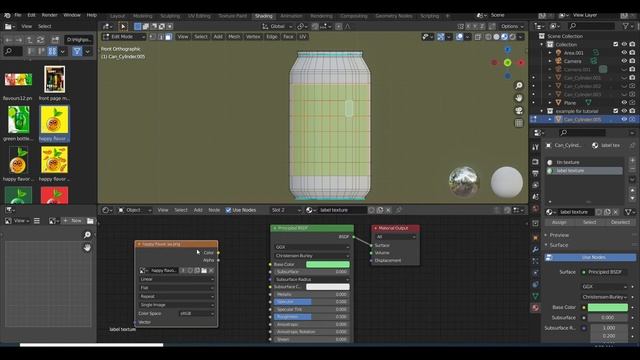Open the Edit Mode dropdown
Screen dimensions: 640x360
coord(124,37)
